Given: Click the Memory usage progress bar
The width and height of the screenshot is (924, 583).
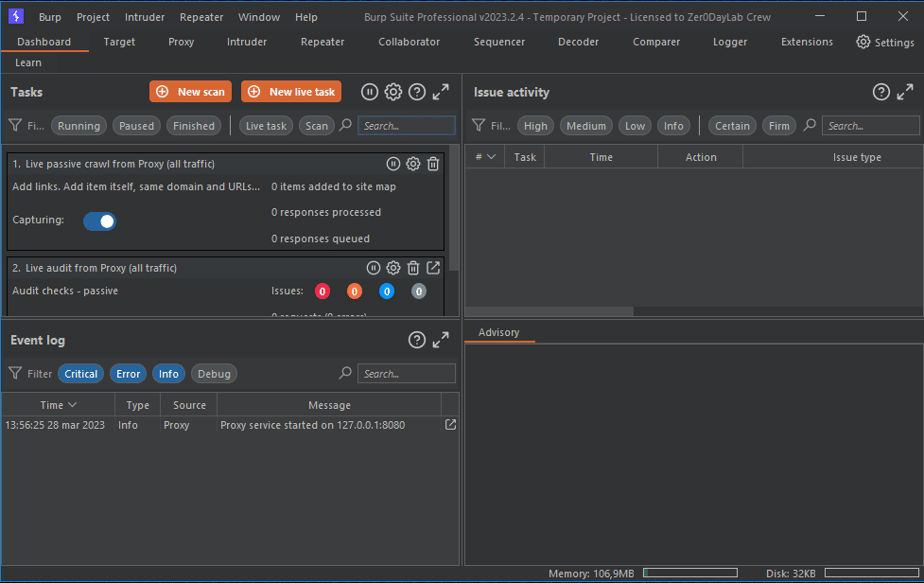Looking at the screenshot, I should click(689, 572).
